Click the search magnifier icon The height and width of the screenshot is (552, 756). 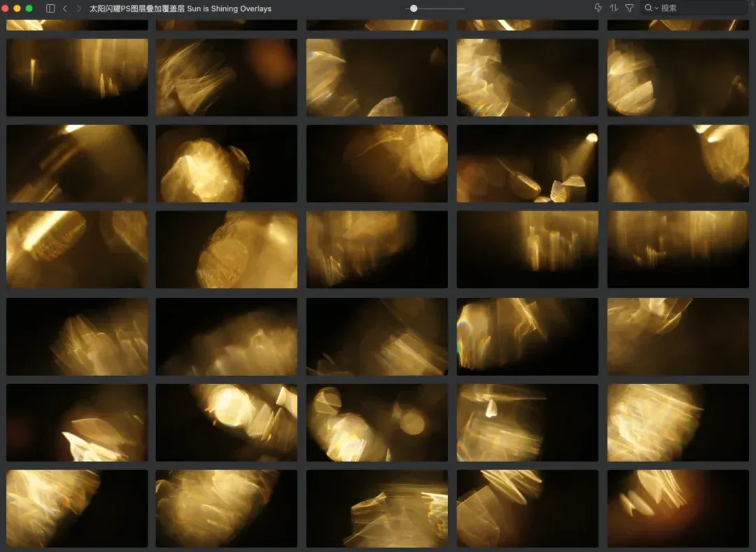pyautogui.click(x=648, y=8)
